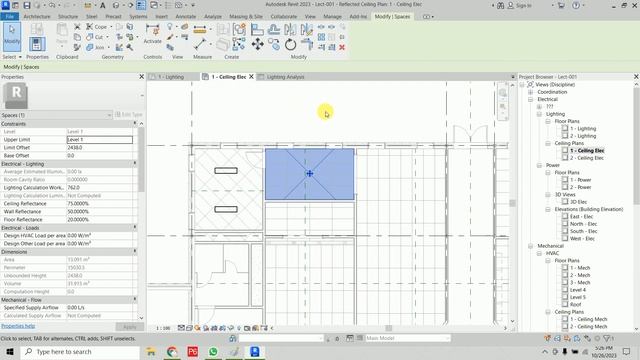
Task: Collapse the Constraints section in Properties
Action: point(135,124)
